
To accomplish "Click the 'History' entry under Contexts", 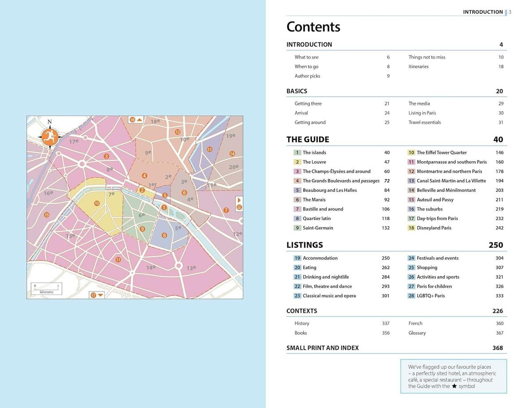I will (302, 323).
